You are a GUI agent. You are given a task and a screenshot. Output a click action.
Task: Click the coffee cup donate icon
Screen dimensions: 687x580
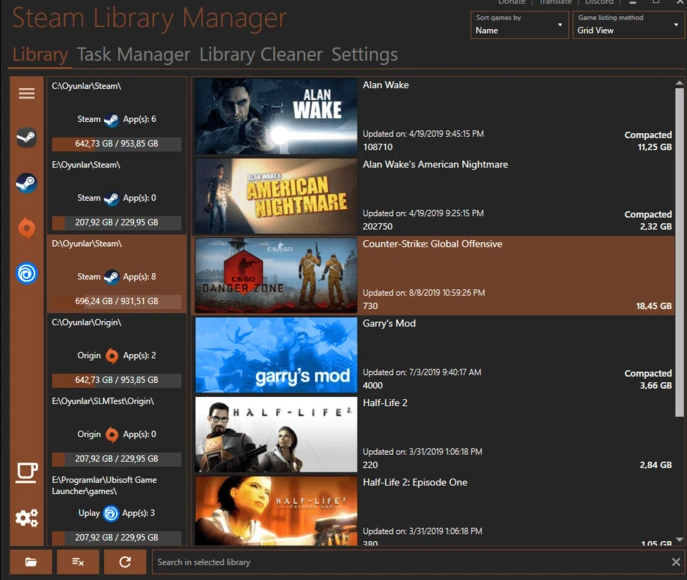27,473
